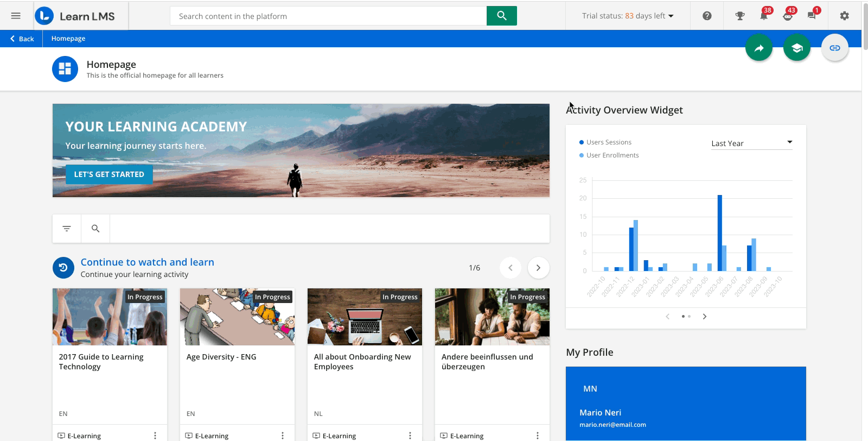The image size is (868, 441).
Task: Click the graduation cap round button
Action: 797,48
